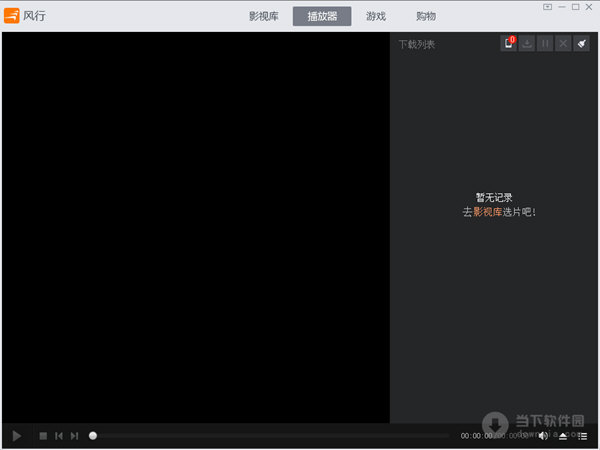This screenshot has width=600, height=450.
Task: Toggle the playlist panel icon
Action: click(x=582, y=436)
